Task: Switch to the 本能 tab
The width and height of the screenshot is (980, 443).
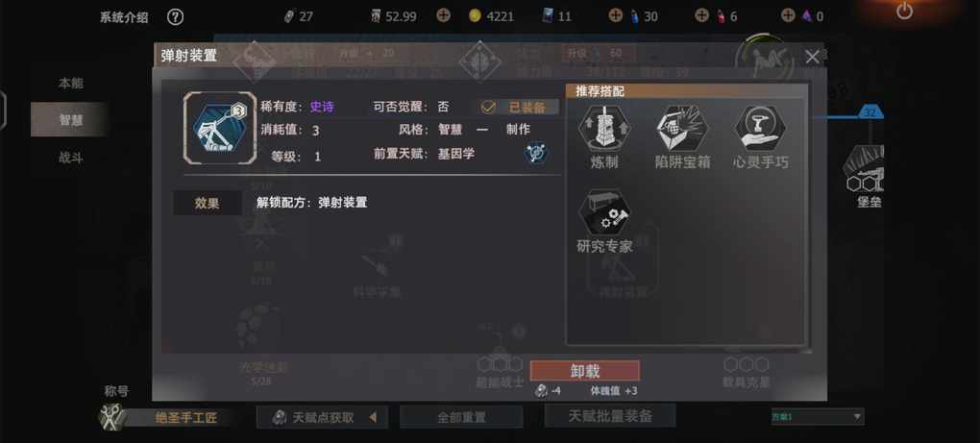Action: coord(71,83)
